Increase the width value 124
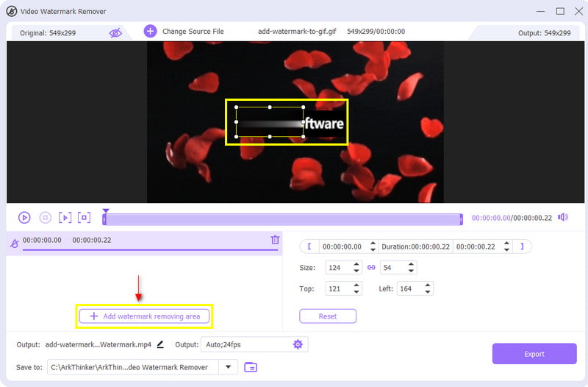This screenshot has height=387, width=588. (x=356, y=264)
